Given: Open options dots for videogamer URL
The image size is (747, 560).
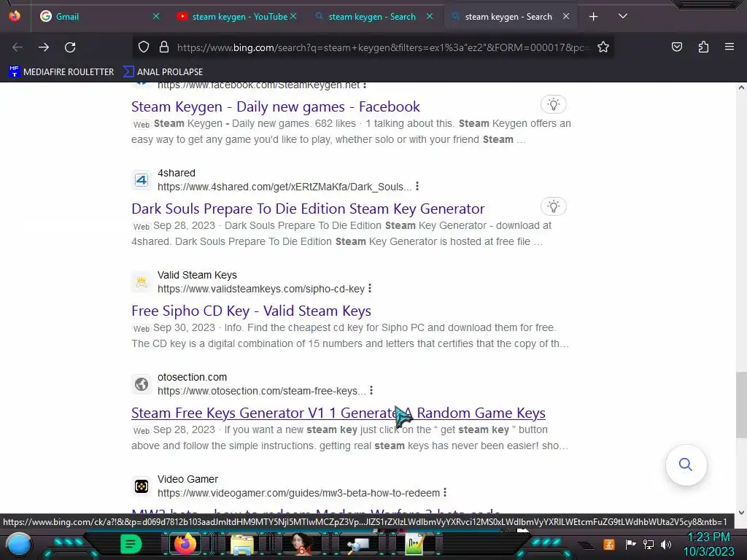Looking at the screenshot, I should pos(445,492).
